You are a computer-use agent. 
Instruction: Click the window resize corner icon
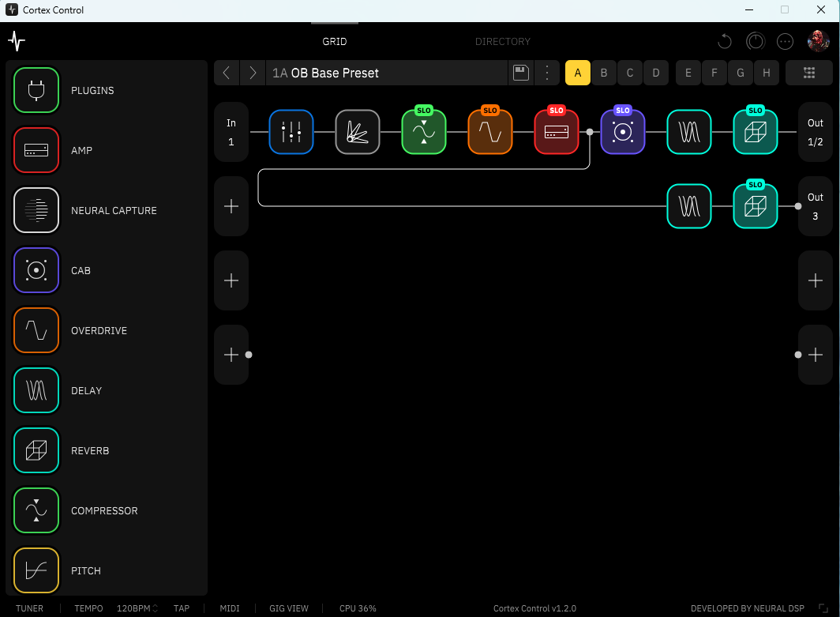pyautogui.click(x=823, y=608)
